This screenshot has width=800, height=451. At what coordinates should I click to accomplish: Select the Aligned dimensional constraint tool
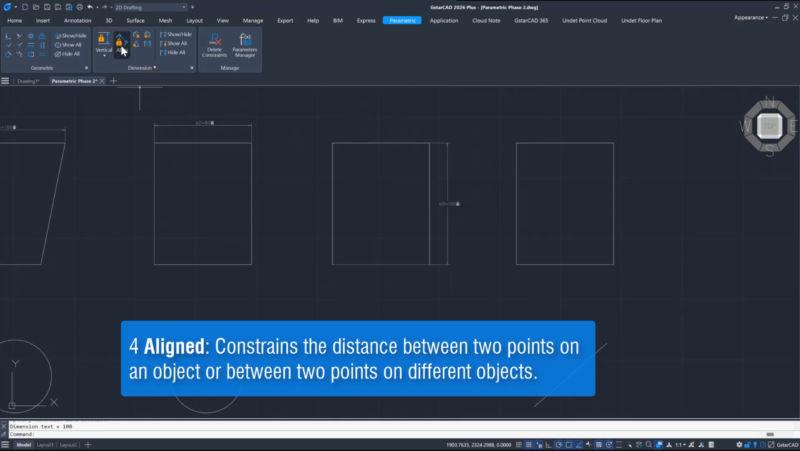[119, 43]
